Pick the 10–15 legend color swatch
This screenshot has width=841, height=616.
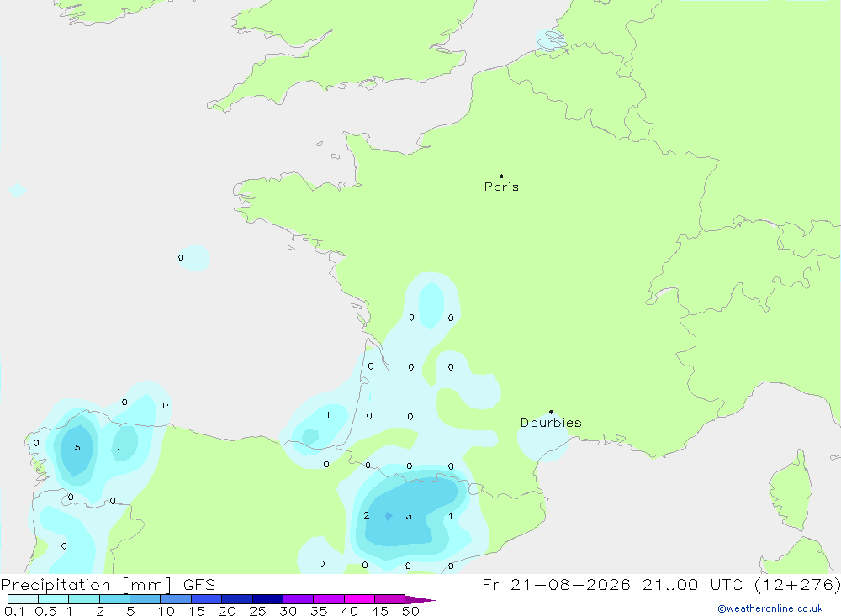click(x=176, y=599)
